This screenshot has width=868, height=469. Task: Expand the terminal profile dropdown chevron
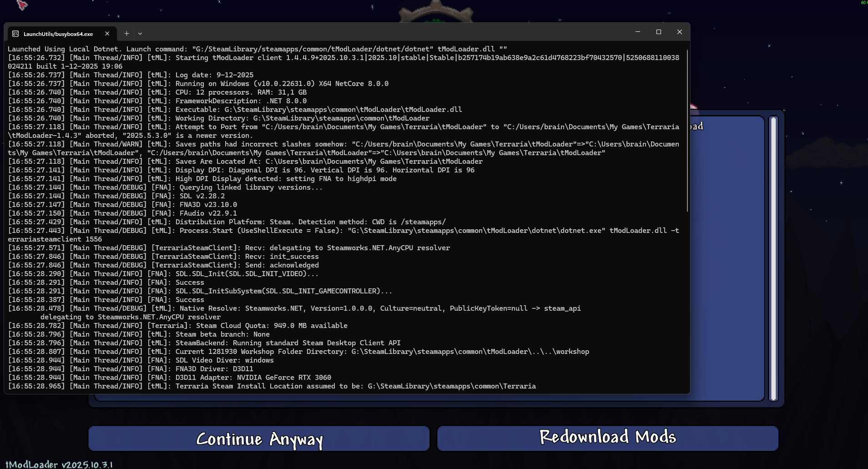(140, 34)
